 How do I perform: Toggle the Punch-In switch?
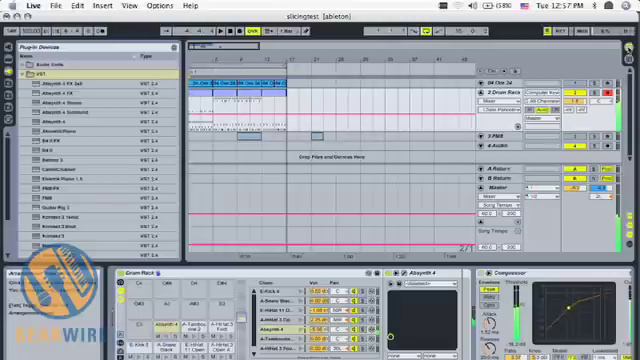point(414,31)
